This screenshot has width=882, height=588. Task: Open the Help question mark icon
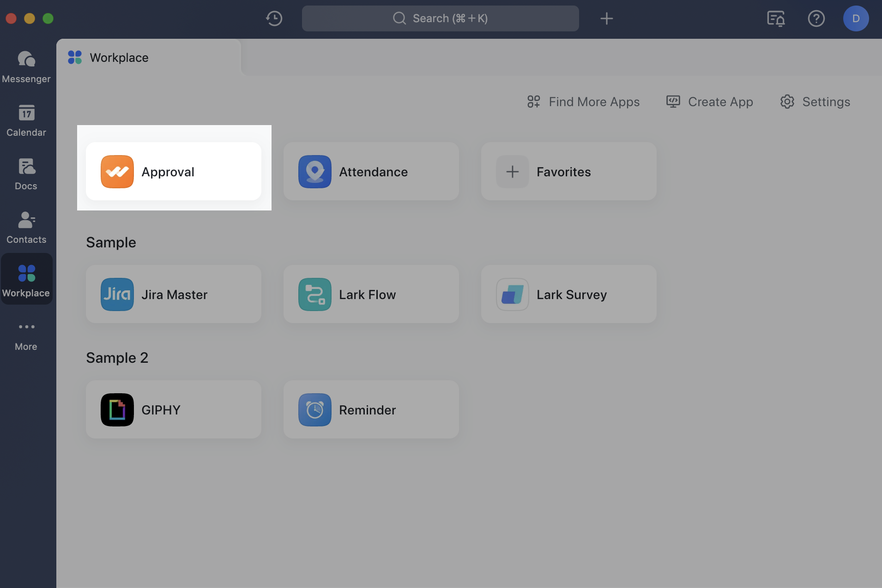(x=817, y=18)
